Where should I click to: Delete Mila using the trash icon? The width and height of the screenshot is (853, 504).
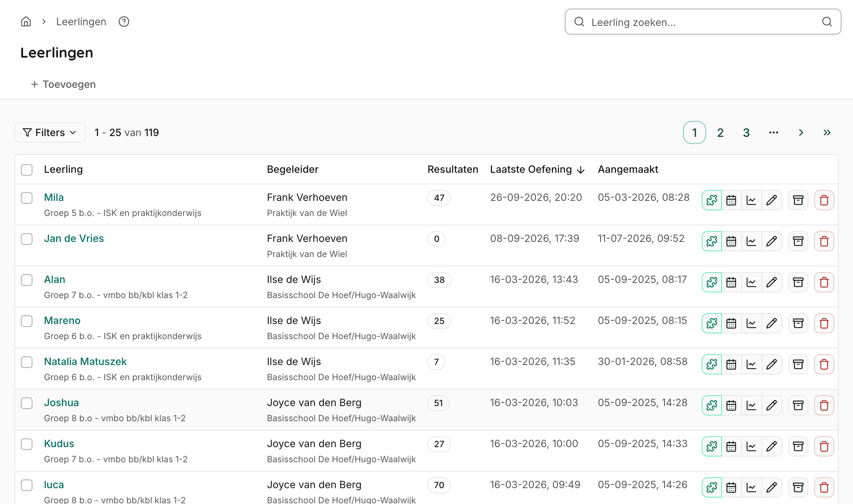[x=824, y=200]
